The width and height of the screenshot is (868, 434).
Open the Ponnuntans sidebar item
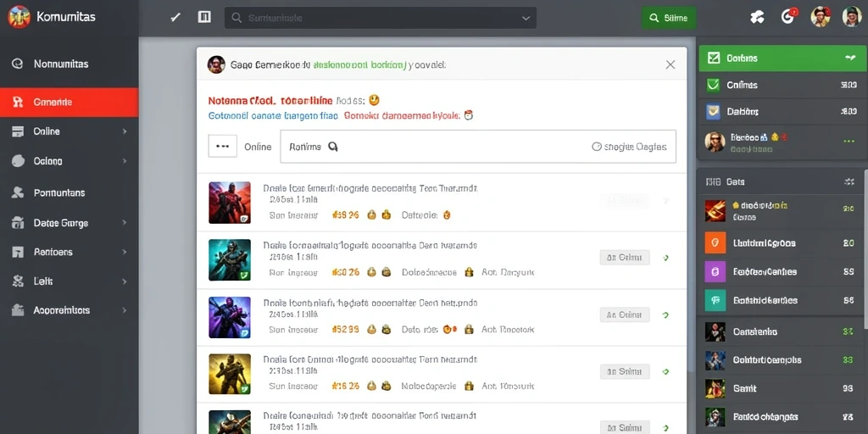[x=70, y=192]
